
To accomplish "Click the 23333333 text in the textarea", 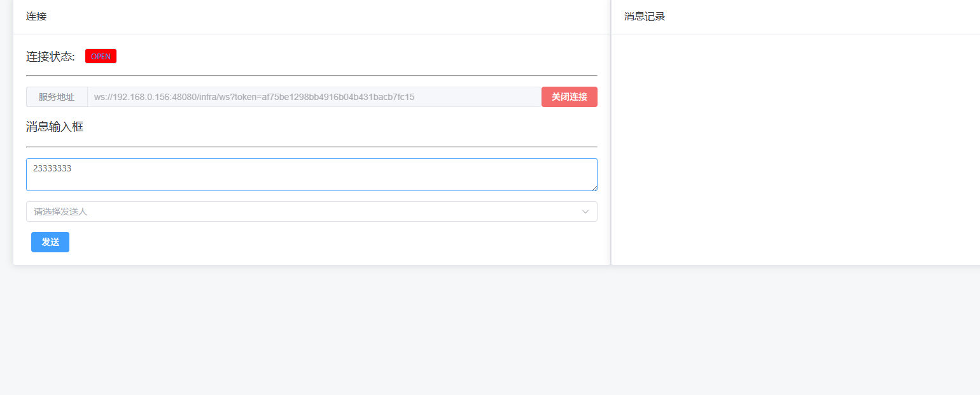I will [x=52, y=169].
